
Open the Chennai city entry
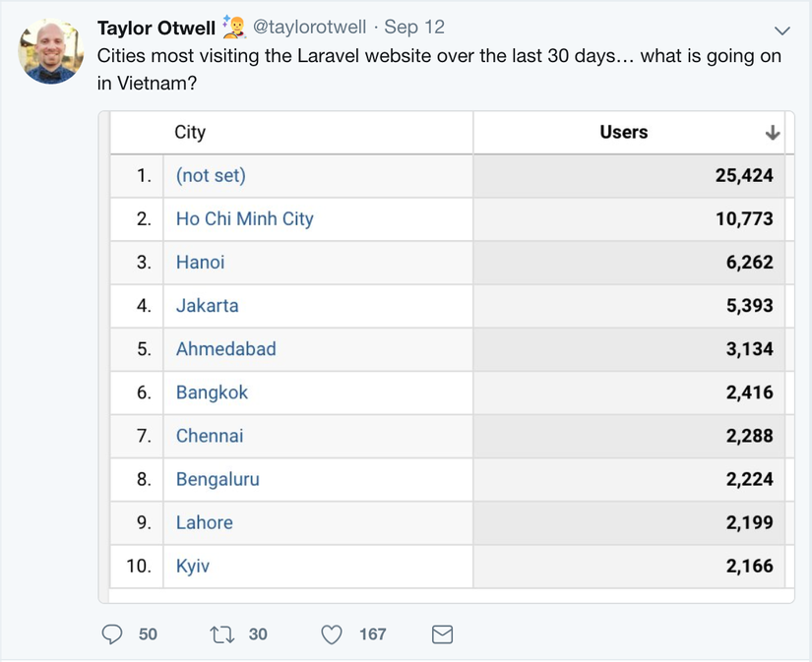(x=210, y=436)
